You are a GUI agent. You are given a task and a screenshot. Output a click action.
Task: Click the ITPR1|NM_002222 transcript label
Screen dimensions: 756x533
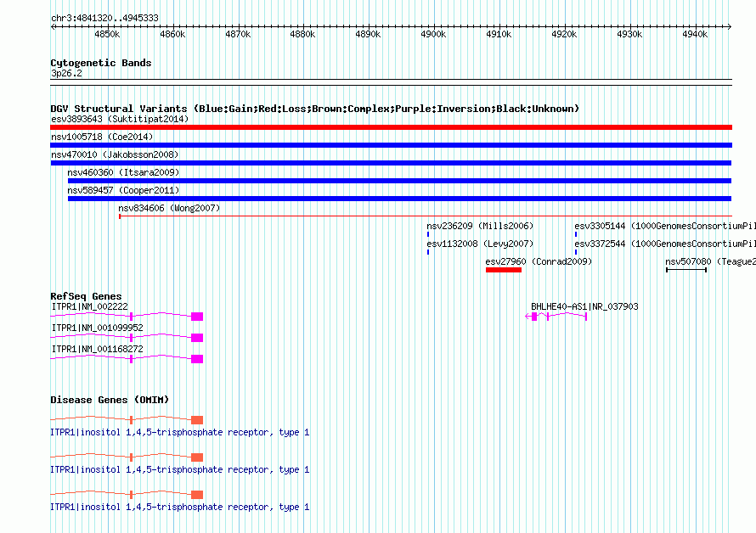pos(90,306)
